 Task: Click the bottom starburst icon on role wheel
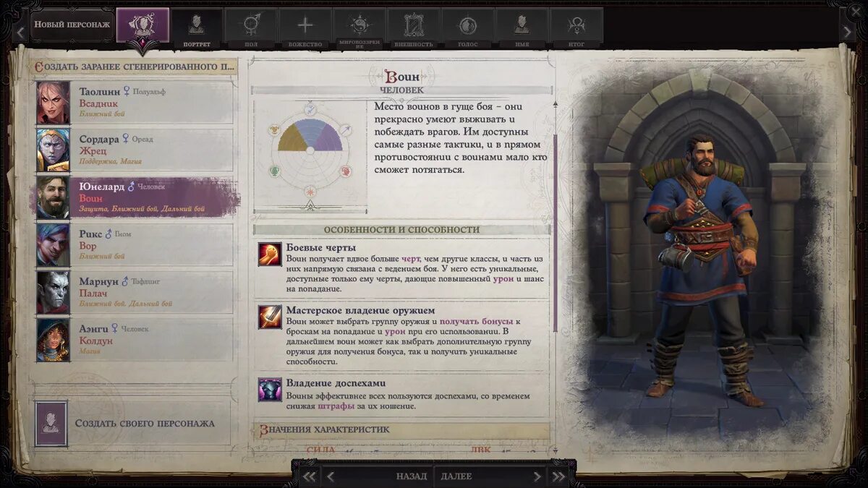tap(310, 192)
